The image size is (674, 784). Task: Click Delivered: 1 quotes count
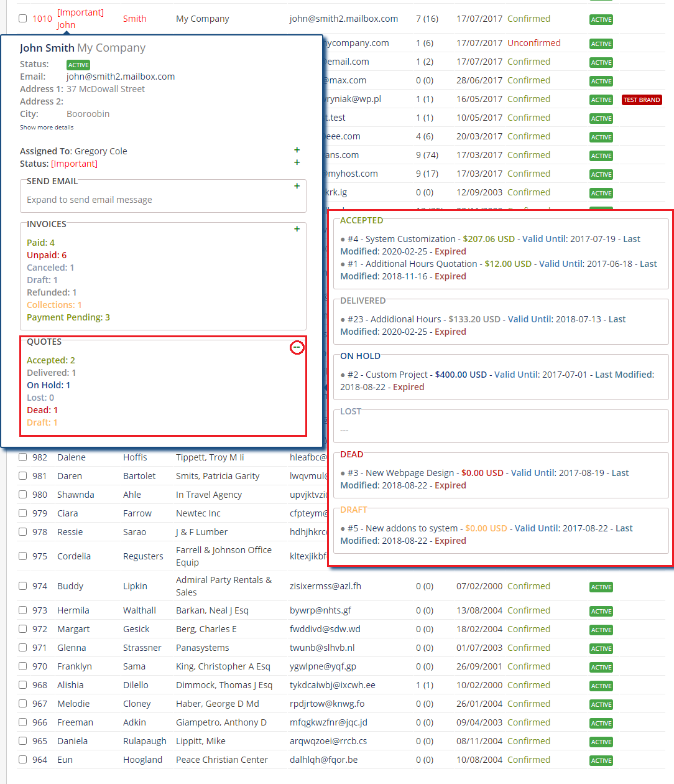(52, 373)
